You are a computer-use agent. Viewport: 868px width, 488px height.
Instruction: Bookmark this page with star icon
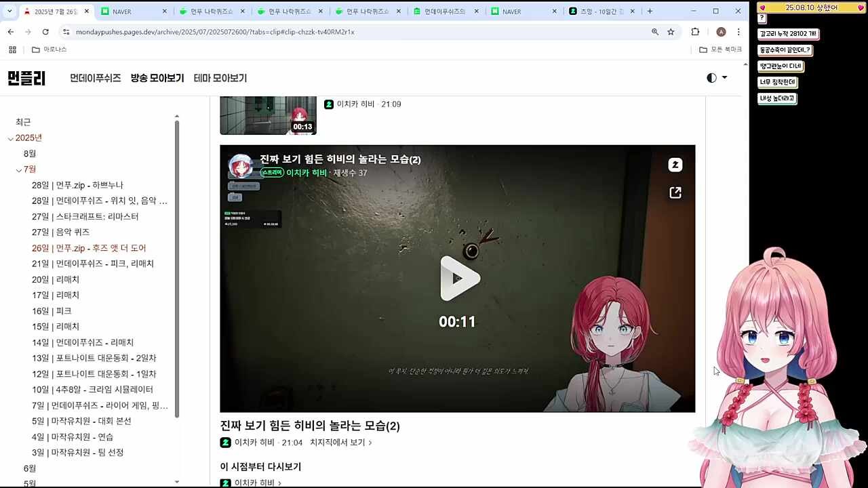(x=671, y=32)
